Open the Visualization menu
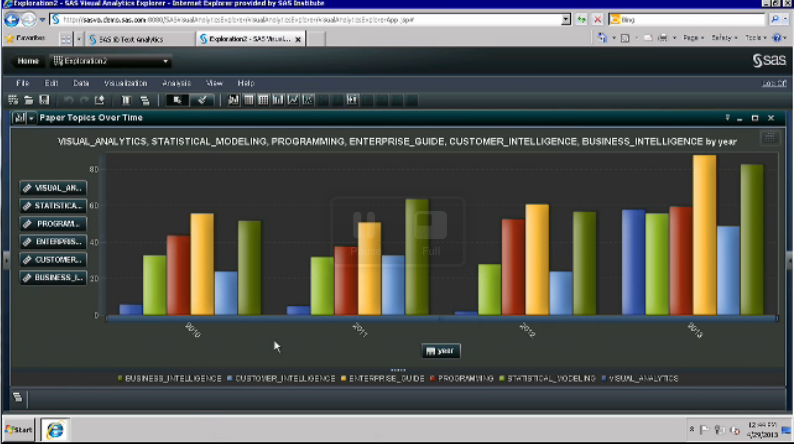The width and height of the screenshot is (794, 444). pyautogui.click(x=126, y=83)
